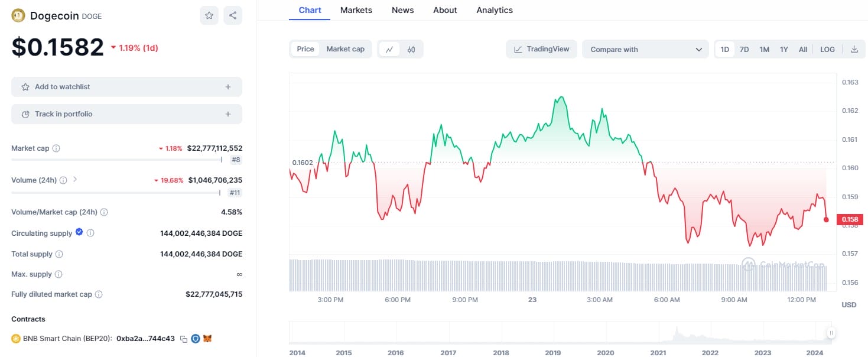Click the MetaMask fox icon

tap(207, 339)
